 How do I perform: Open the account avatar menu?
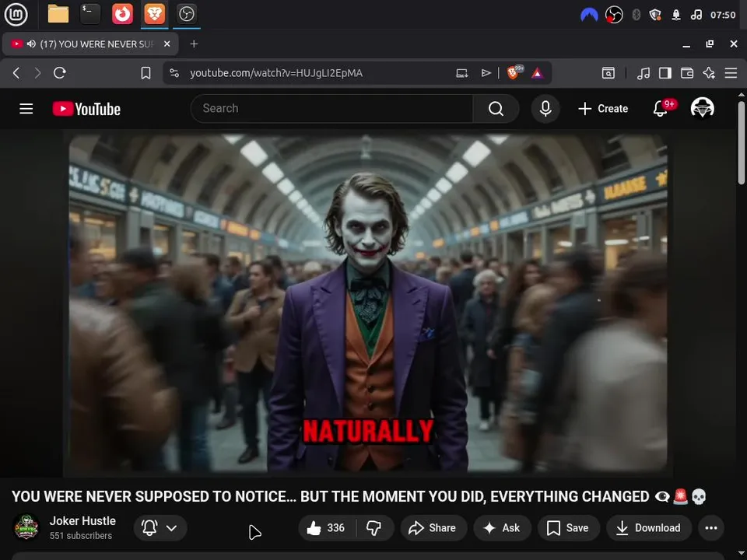click(702, 108)
